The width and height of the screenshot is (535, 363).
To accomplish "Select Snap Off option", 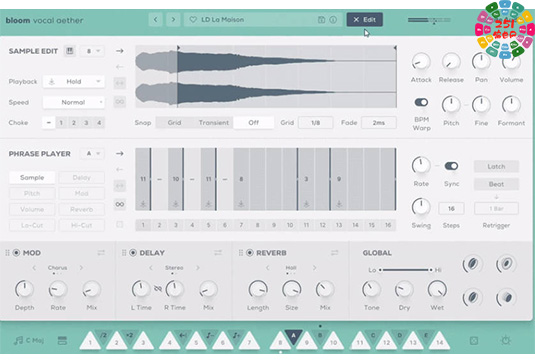I will 254,122.
